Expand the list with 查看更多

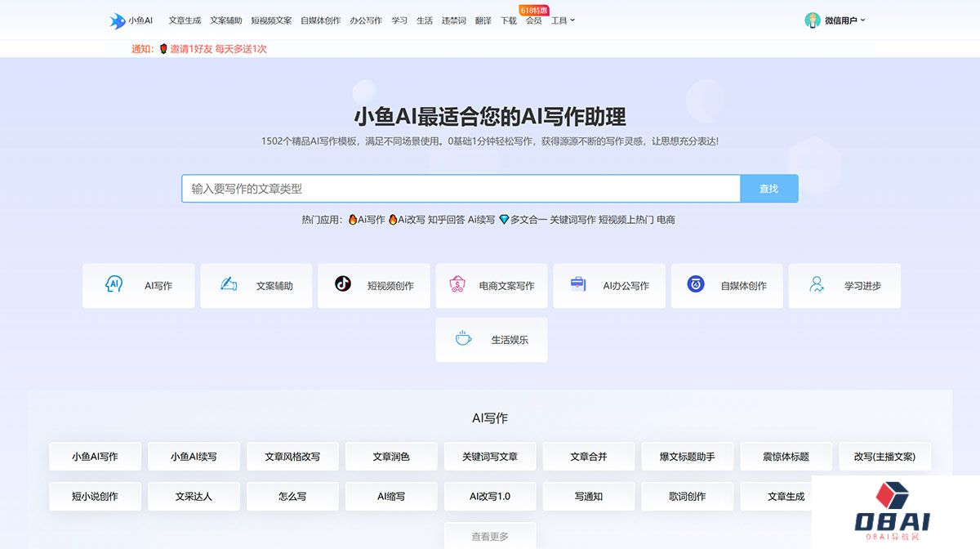pos(490,536)
